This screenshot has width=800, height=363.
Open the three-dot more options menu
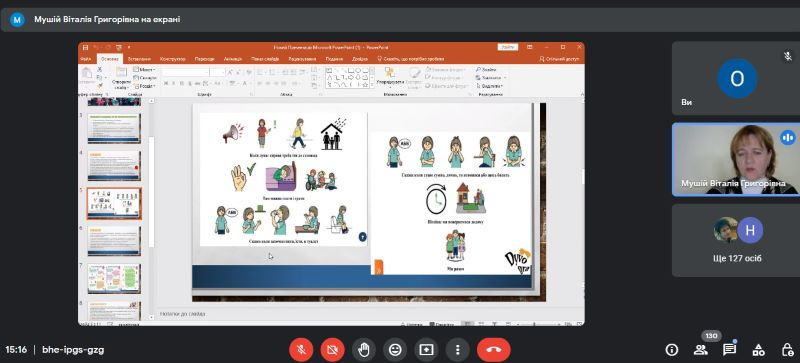click(x=458, y=350)
